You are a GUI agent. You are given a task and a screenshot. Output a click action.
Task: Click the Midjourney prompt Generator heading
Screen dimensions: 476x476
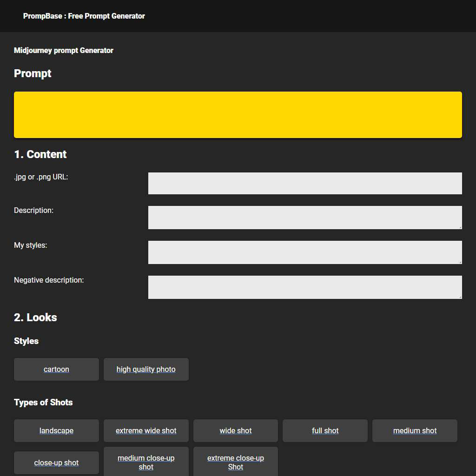(64, 50)
